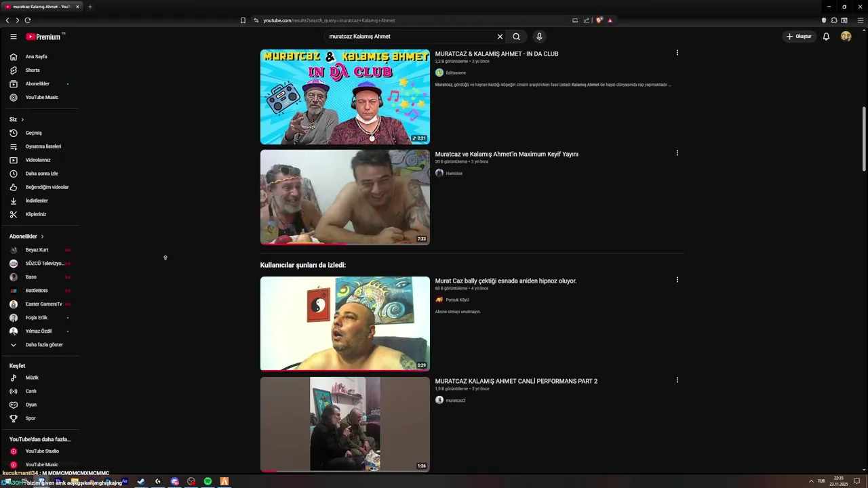
Task: Clear the search box with the X
Action: tap(500, 37)
